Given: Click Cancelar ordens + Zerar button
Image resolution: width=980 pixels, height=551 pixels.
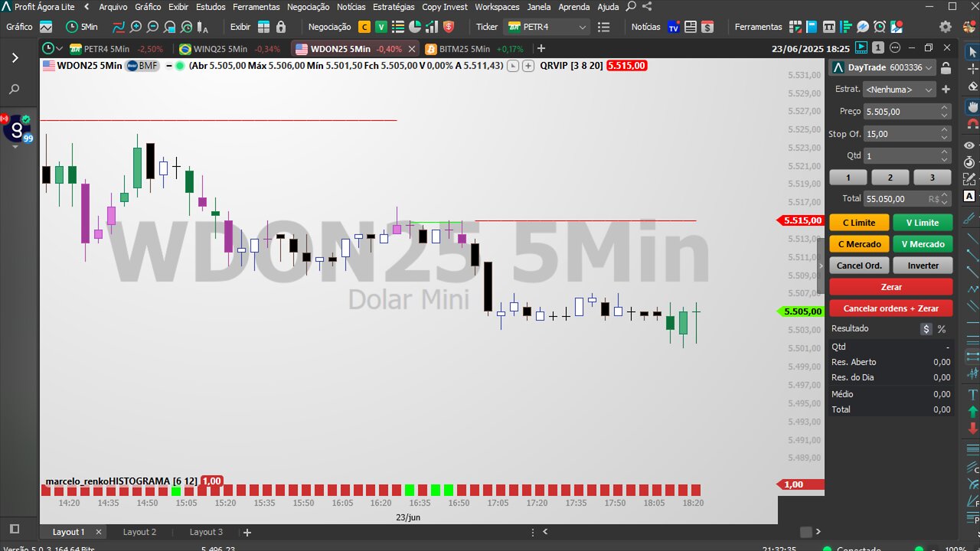Looking at the screenshot, I should pyautogui.click(x=891, y=308).
